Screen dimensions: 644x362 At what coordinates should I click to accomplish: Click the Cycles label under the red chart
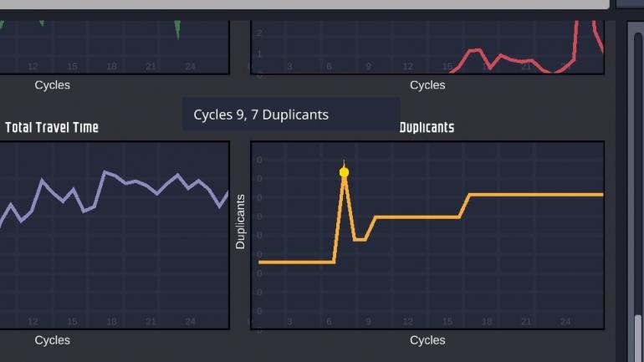(427, 85)
